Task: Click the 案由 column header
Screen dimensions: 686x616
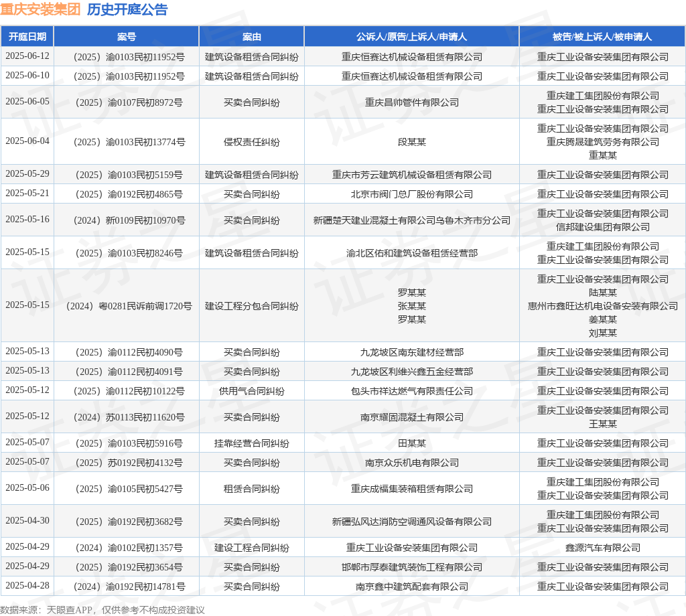Action: pos(252,37)
